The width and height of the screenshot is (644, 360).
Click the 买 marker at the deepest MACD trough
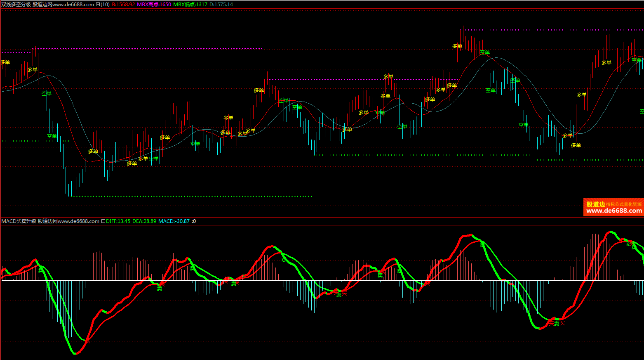pyautogui.click(x=87, y=341)
